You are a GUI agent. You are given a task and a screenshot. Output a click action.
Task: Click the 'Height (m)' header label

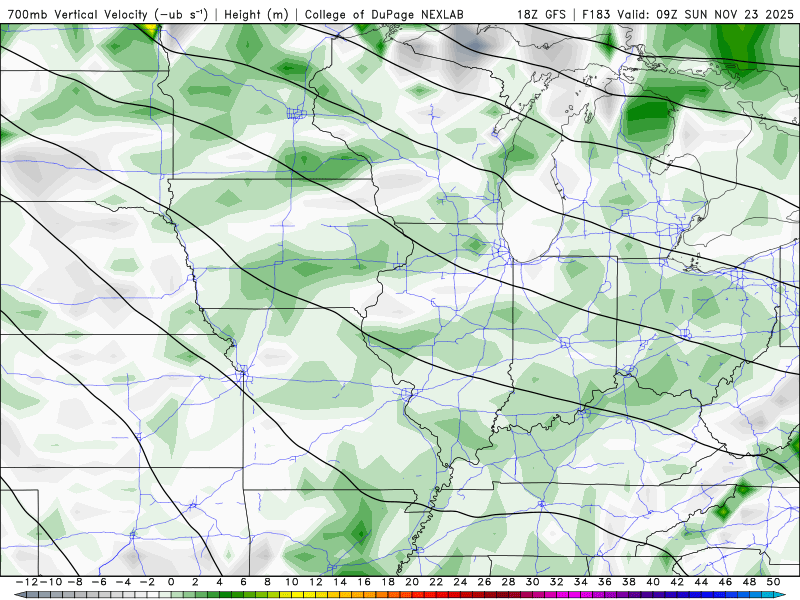[x=257, y=15]
